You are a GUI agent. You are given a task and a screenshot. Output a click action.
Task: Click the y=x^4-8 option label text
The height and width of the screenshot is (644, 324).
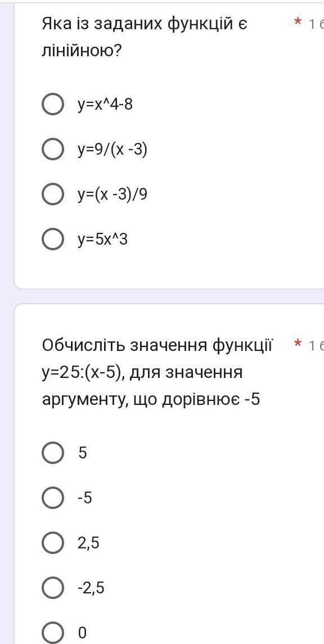tap(105, 106)
